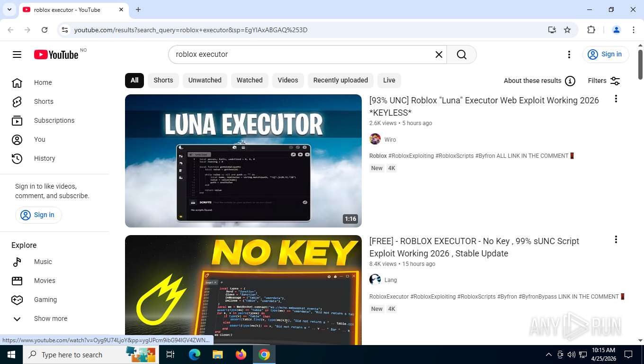Select the Videos filter chip
This screenshot has width=644, height=364.
(x=288, y=80)
